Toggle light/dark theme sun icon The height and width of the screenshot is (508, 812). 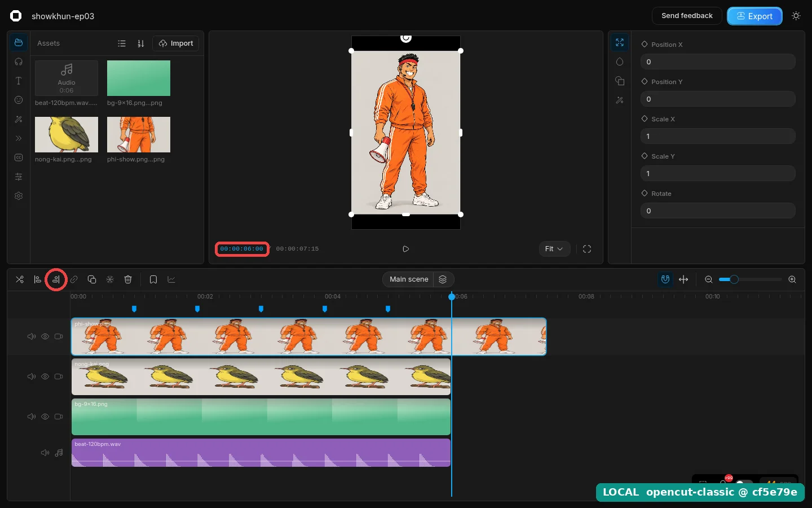[796, 16]
